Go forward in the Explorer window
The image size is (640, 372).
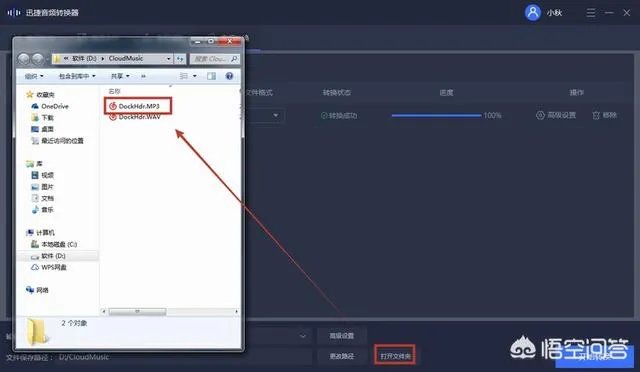tap(38, 59)
